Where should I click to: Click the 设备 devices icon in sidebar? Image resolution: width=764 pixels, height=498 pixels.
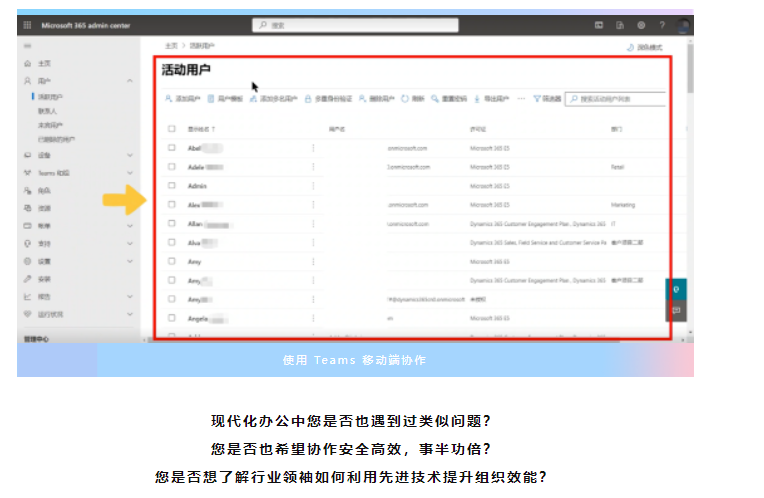pos(27,155)
